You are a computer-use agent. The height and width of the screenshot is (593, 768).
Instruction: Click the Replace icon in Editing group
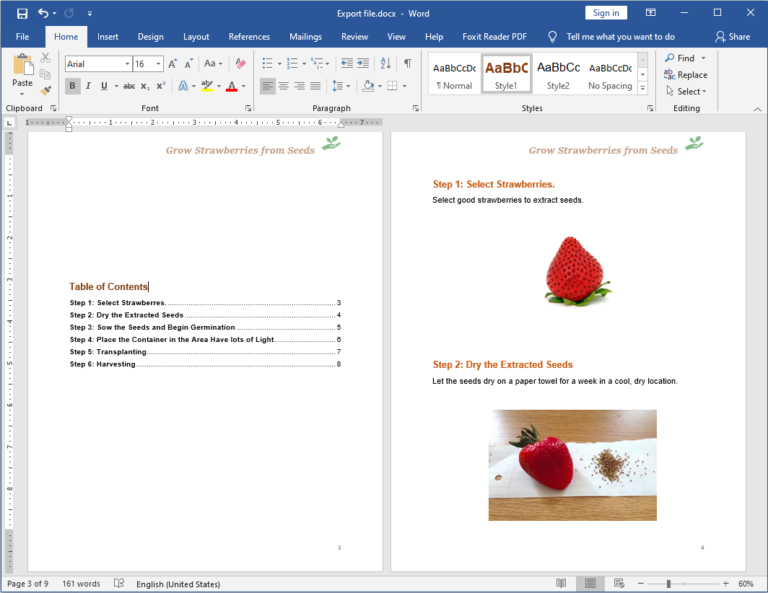pos(670,74)
